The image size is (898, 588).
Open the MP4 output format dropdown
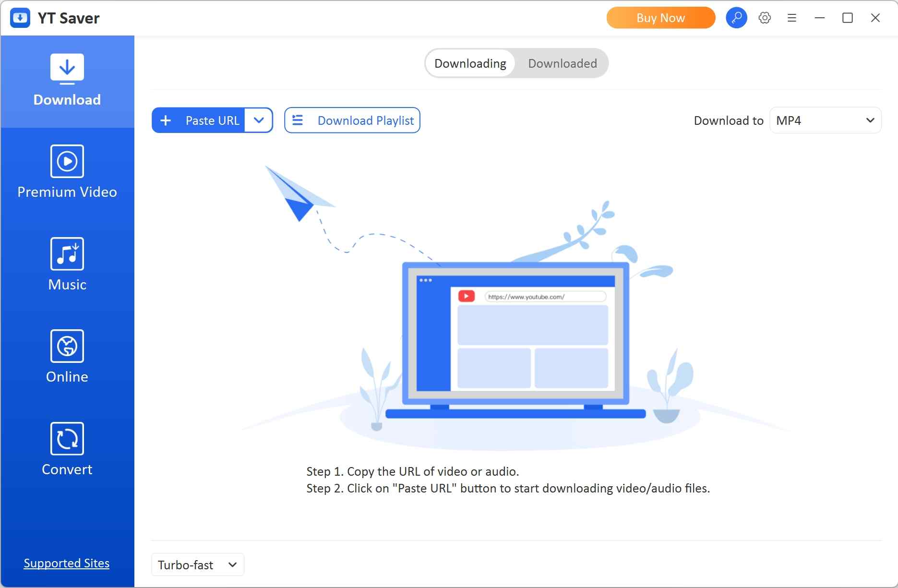pos(826,120)
